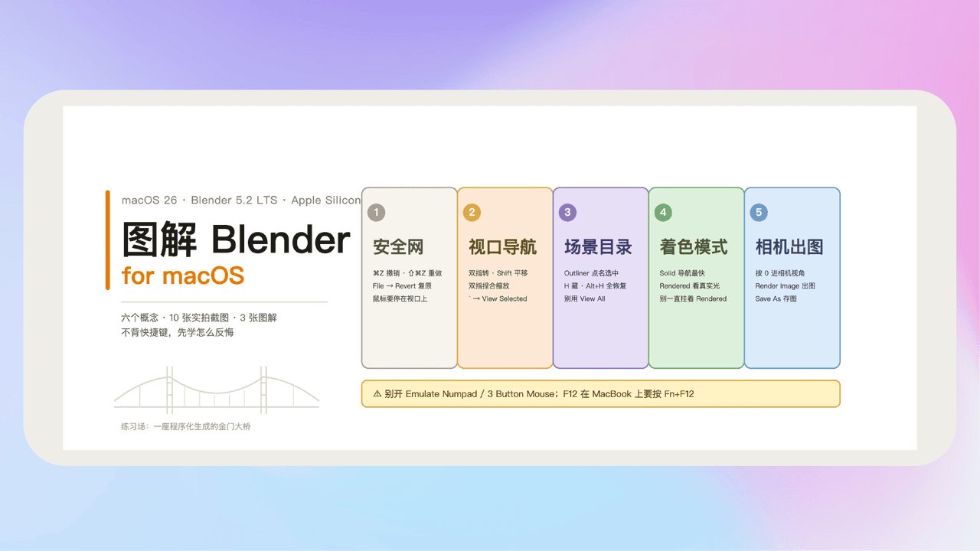Click the 着色模式 card heading
The width and height of the screenshot is (980, 551).
(x=694, y=247)
